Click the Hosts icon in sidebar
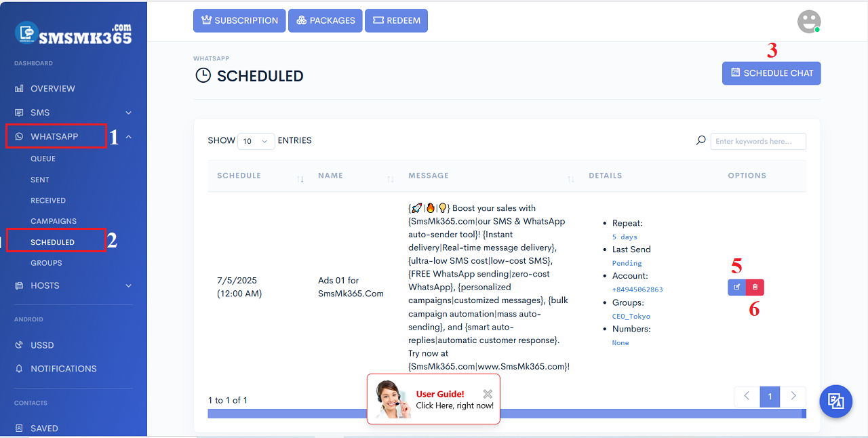This screenshot has height=438, width=868. coord(19,285)
